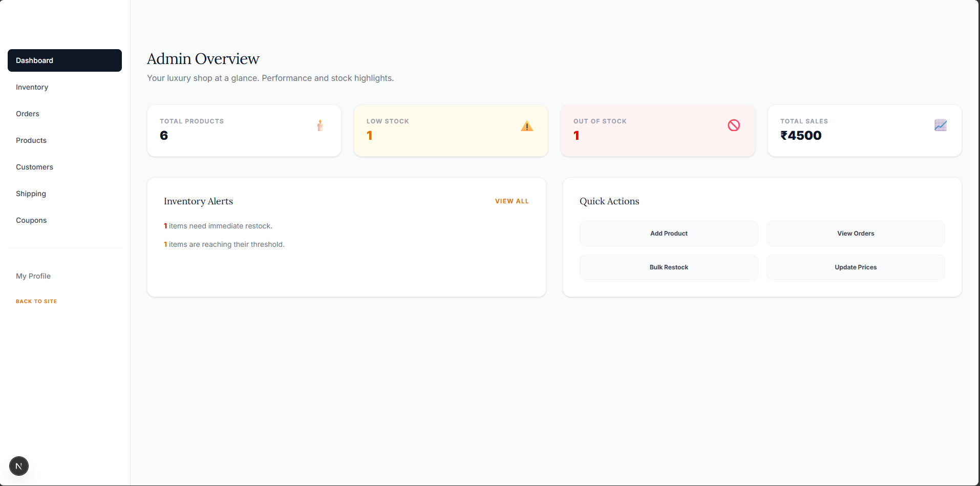Click the Low Stock count 1
Screen dimensions: 980x486
click(370, 136)
